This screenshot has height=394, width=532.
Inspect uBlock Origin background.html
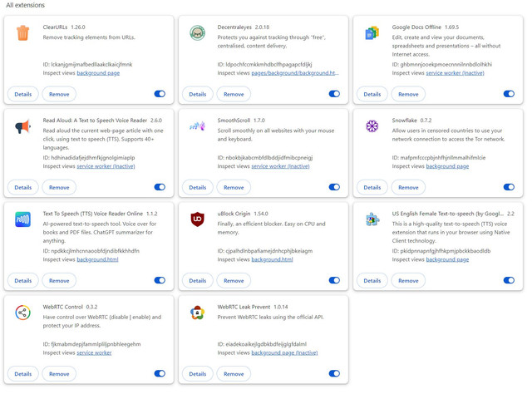(x=272, y=259)
